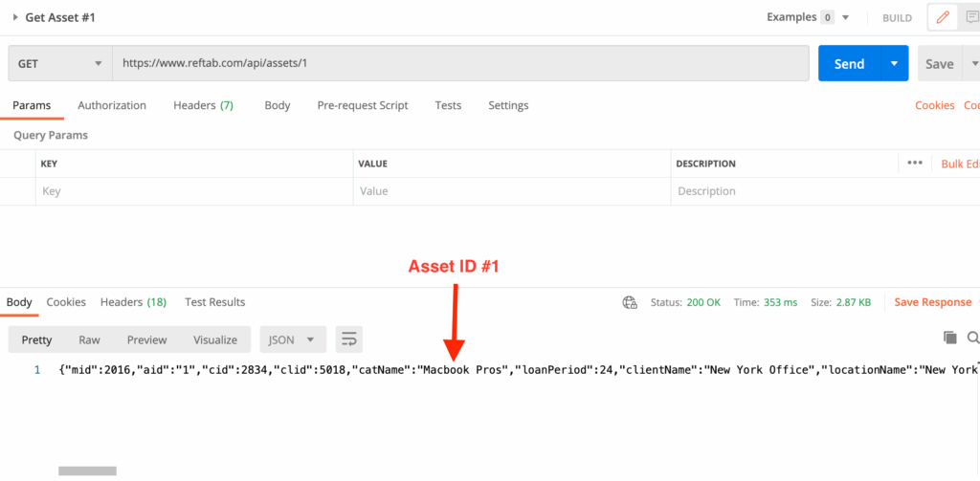980x481 pixels.
Task: Click the copy response icon
Action: pos(949,338)
